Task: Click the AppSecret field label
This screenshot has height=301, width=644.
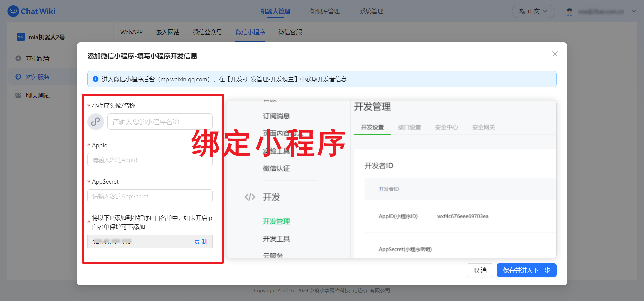Action: 105,182
